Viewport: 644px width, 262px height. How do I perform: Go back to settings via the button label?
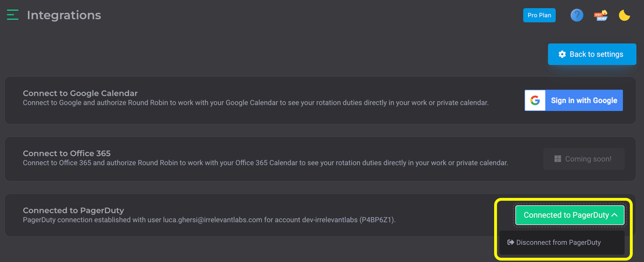point(596,54)
